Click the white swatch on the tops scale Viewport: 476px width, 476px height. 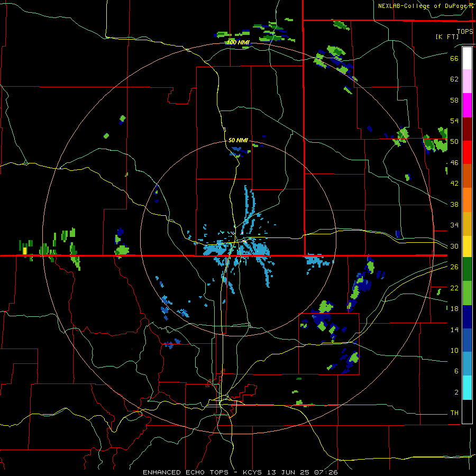[467, 58]
